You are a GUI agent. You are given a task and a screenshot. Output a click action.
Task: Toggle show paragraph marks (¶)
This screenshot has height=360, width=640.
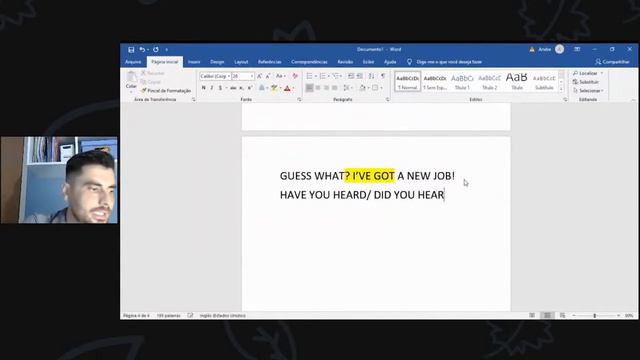click(383, 76)
